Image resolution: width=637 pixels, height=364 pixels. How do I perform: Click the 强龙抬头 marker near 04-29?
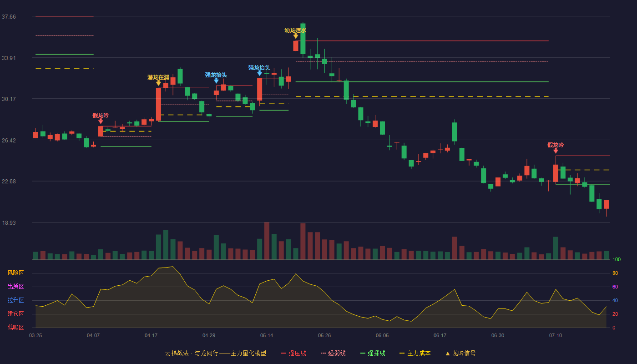point(216,81)
